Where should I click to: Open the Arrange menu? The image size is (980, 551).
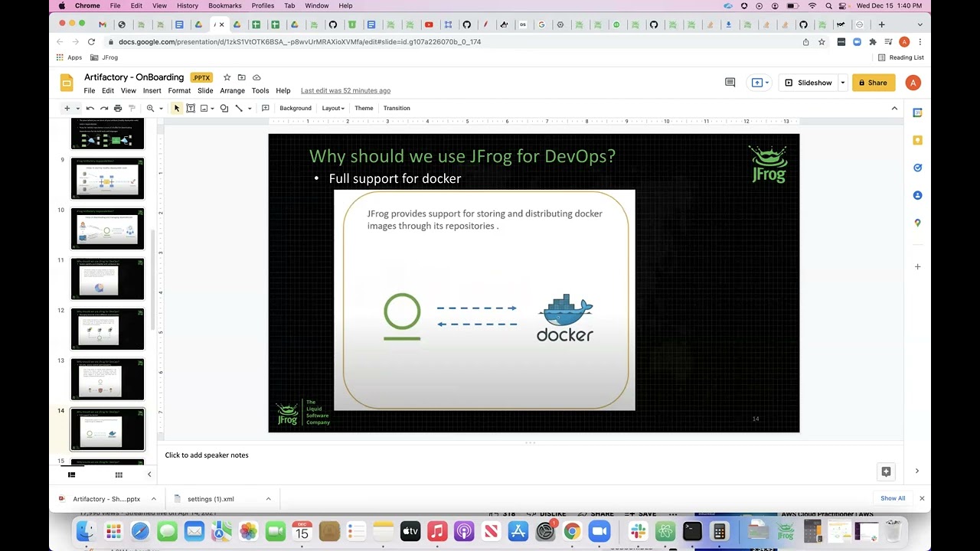point(232,90)
